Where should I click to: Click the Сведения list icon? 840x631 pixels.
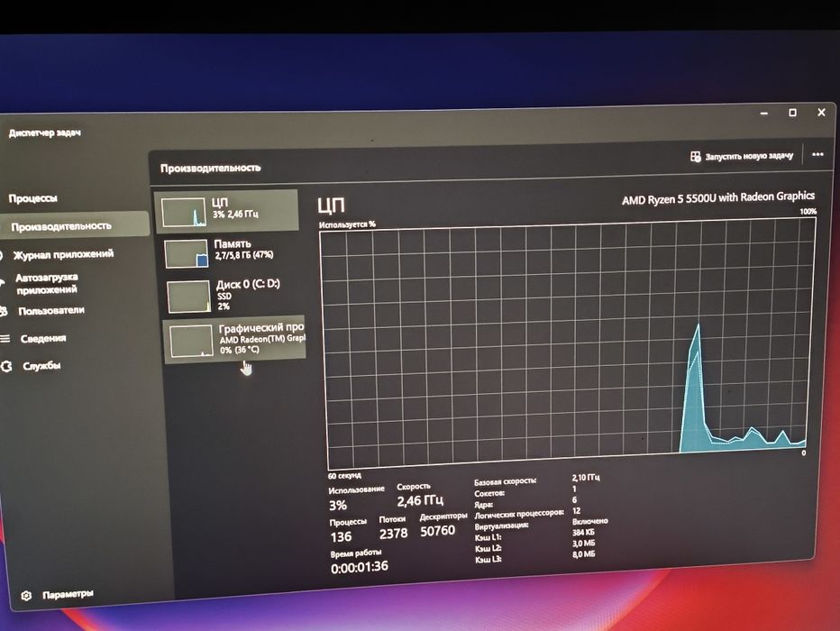(5, 339)
